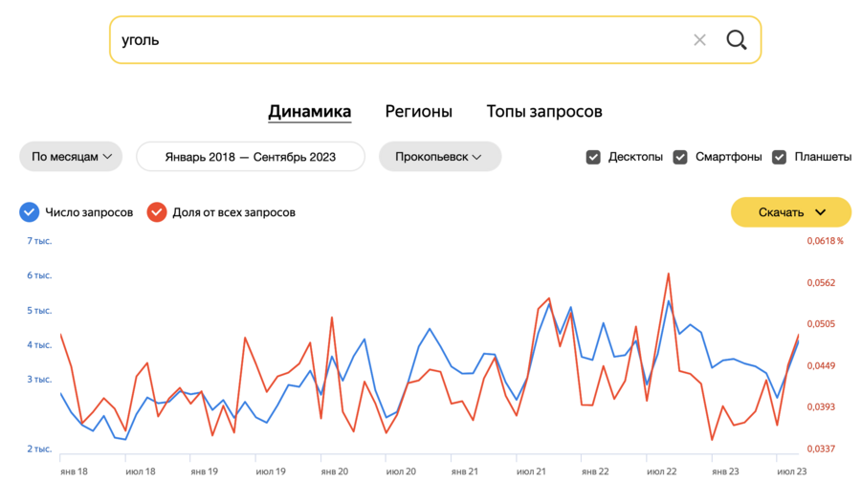Click the magnifier search icon
861x504 pixels.
(736, 39)
